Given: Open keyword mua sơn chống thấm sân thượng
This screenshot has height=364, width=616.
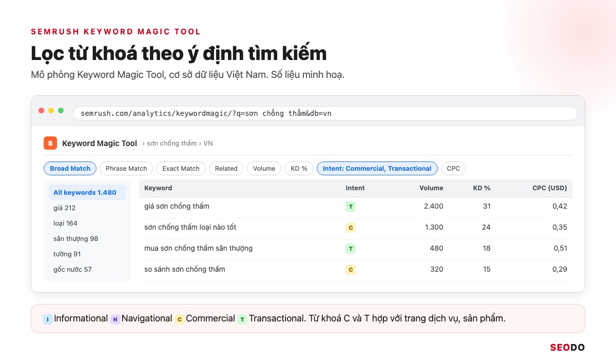Looking at the screenshot, I should (x=199, y=248).
